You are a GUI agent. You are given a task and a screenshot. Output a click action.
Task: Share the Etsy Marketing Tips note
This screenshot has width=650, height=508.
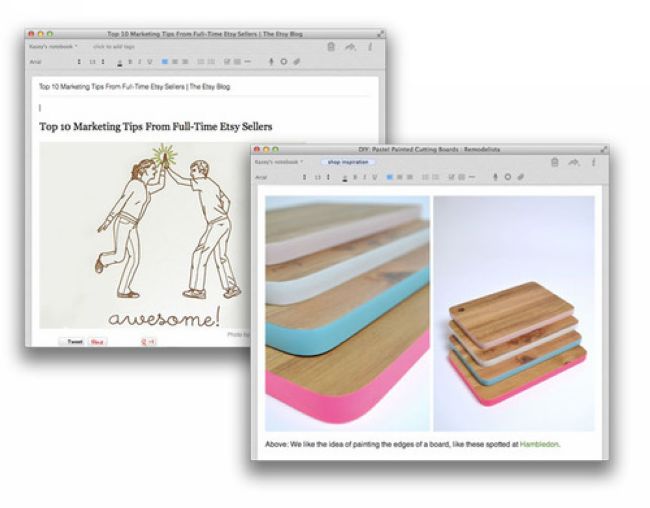(349, 46)
